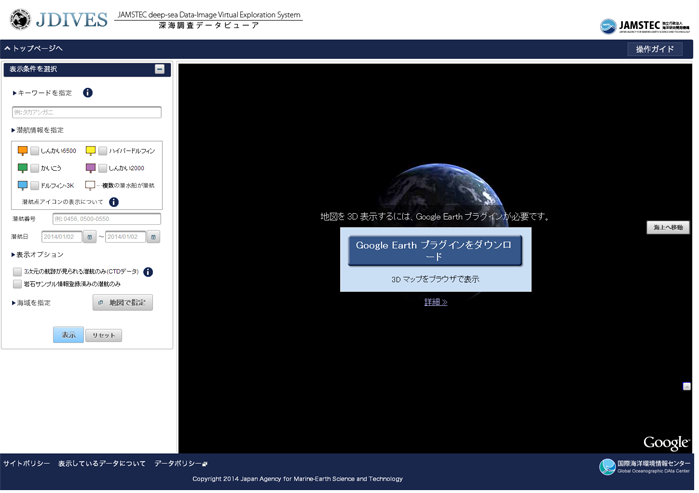This screenshot has height=493, width=699.
Task: Click the 表示条件を選択 panel title
Action: pos(33,69)
